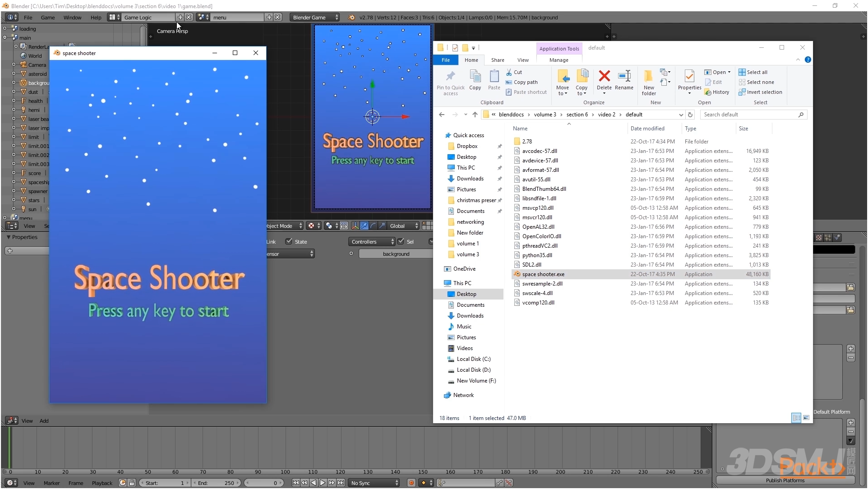Screen dimensions: 868x489
Task: Expand the loading scene in outliner
Action: pyautogui.click(x=5, y=28)
